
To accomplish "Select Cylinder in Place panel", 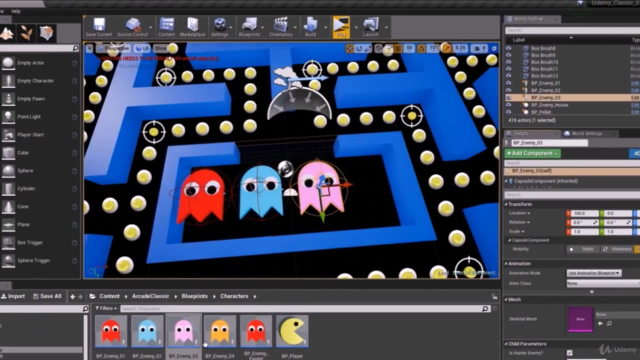I will 40,189.
